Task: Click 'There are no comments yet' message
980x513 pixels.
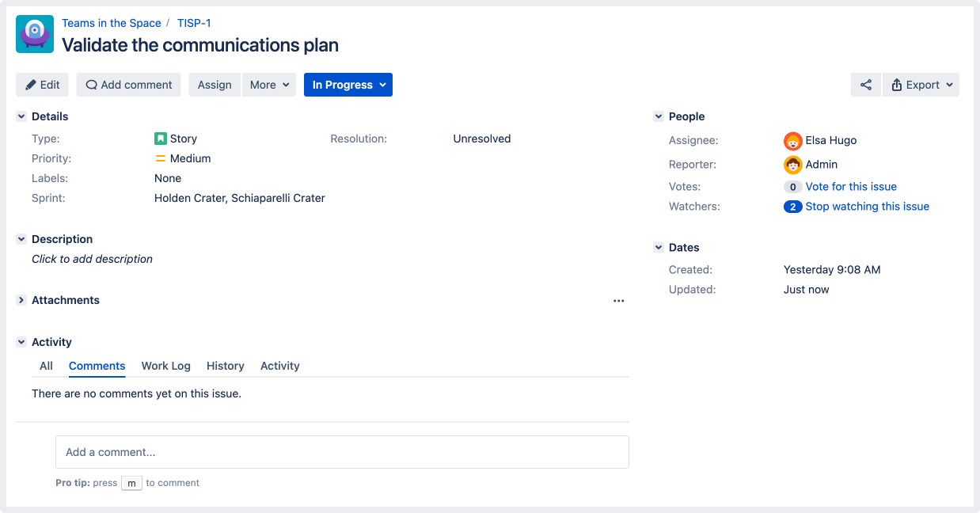Action: pos(136,393)
